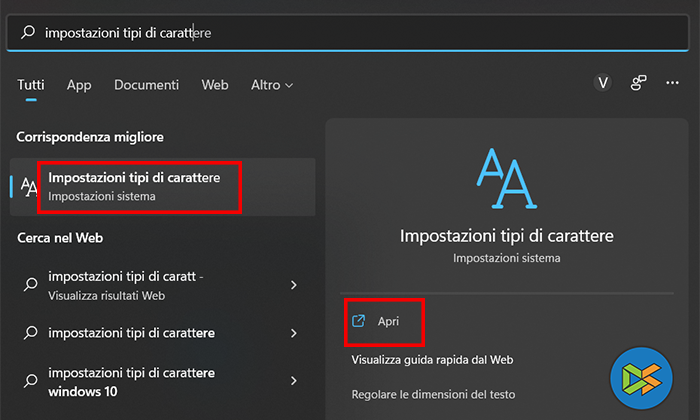Expand the Altro dropdown filter
Screen dimensions: 700x420
coord(272,85)
